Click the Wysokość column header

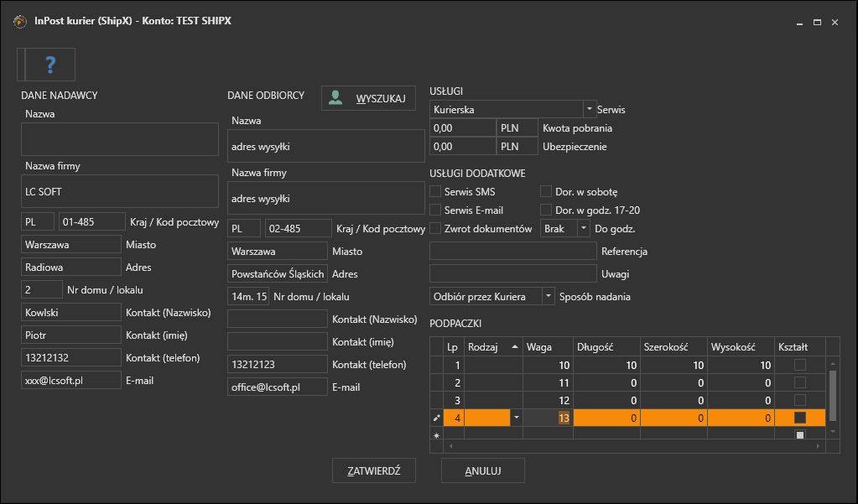pyautogui.click(x=741, y=347)
